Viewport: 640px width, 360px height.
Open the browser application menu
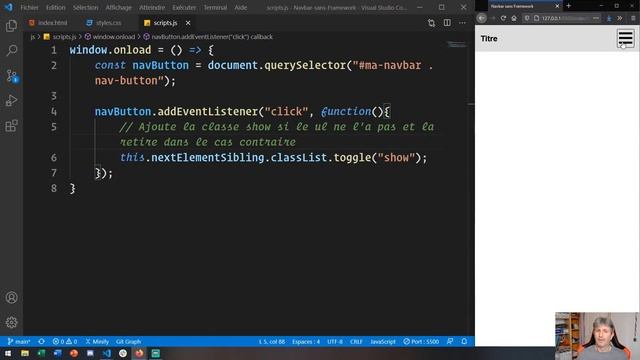(x=633, y=18)
